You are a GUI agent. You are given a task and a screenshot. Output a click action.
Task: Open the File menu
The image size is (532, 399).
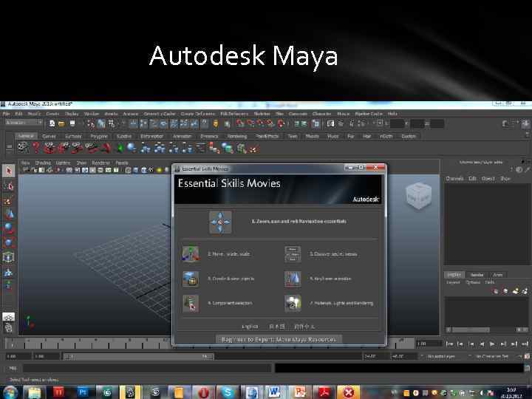(x=6, y=114)
